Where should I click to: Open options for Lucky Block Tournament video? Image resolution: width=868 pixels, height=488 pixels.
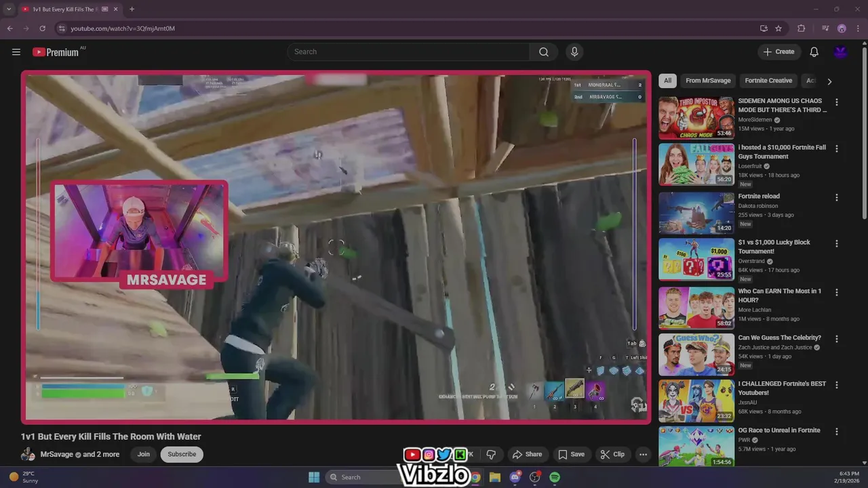(836, 243)
